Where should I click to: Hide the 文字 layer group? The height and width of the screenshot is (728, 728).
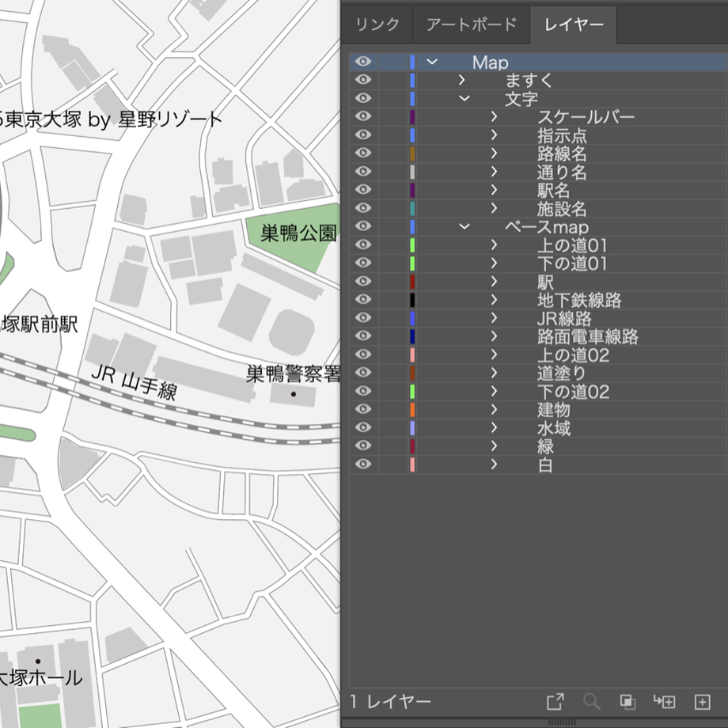tap(363, 98)
